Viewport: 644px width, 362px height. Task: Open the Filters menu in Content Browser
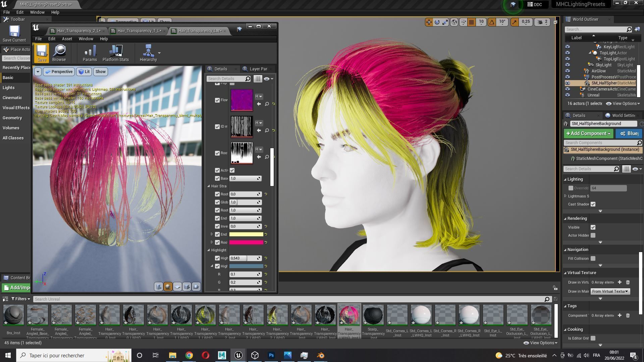(x=21, y=299)
